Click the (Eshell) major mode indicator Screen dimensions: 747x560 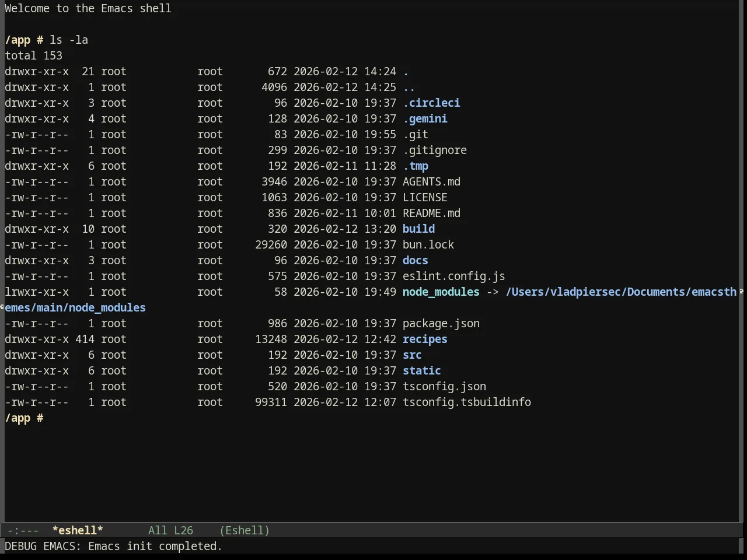(x=245, y=530)
